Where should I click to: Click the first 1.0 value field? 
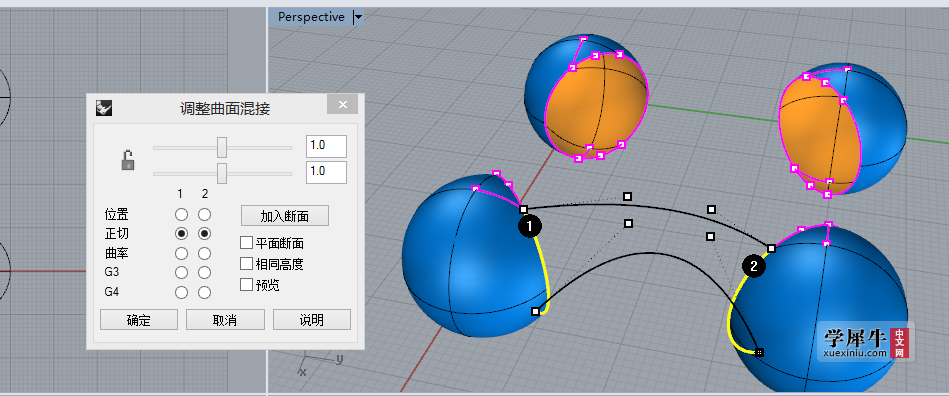326,147
